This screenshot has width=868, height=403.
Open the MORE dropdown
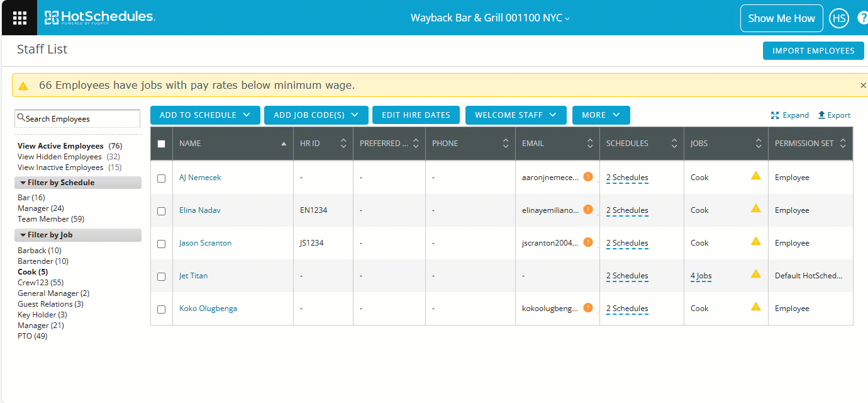[x=601, y=115]
